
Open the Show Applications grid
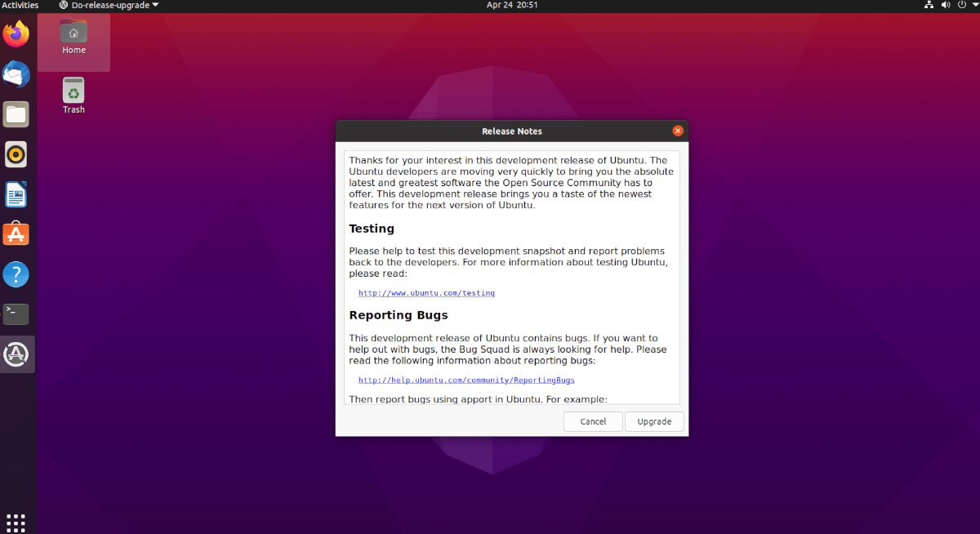16,522
